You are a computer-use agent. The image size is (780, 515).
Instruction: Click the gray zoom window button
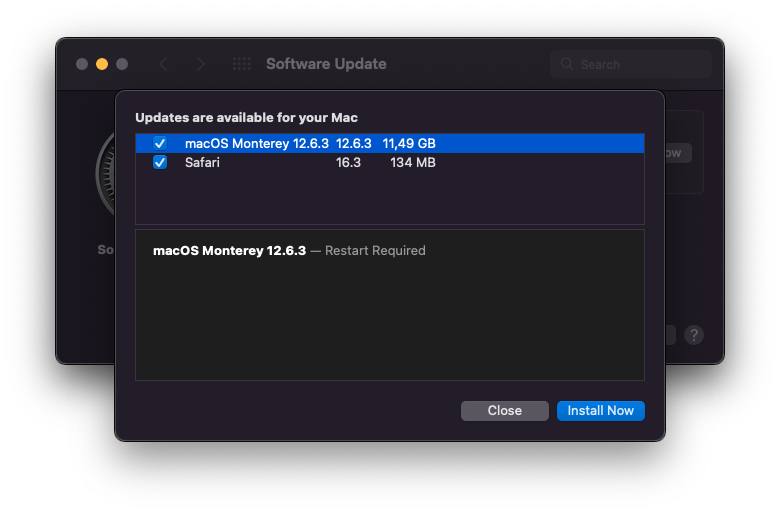click(122, 64)
